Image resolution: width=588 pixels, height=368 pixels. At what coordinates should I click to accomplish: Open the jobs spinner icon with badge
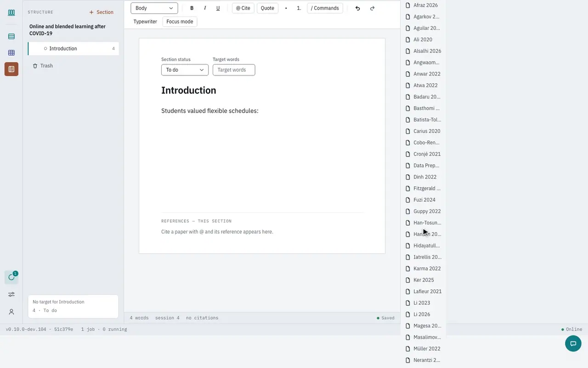click(11, 277)
